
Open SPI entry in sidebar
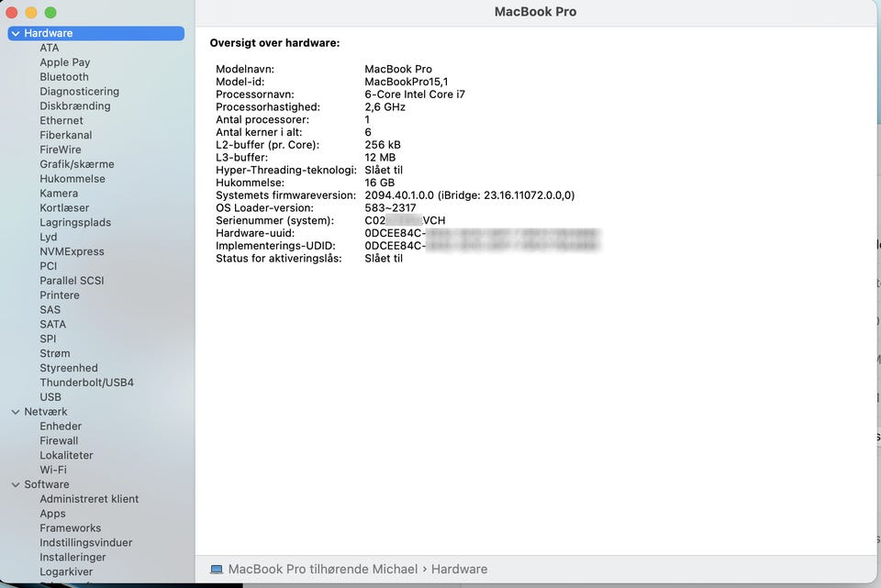(48, 339)
